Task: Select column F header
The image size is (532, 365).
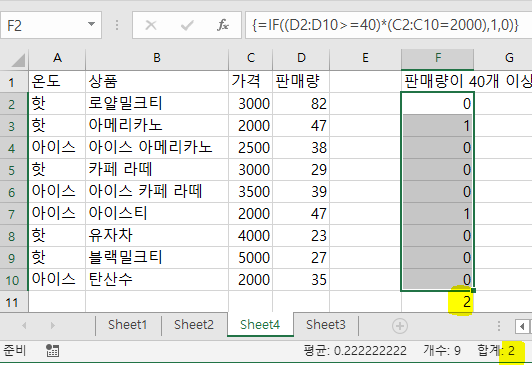Action: (x=438, y=58)
